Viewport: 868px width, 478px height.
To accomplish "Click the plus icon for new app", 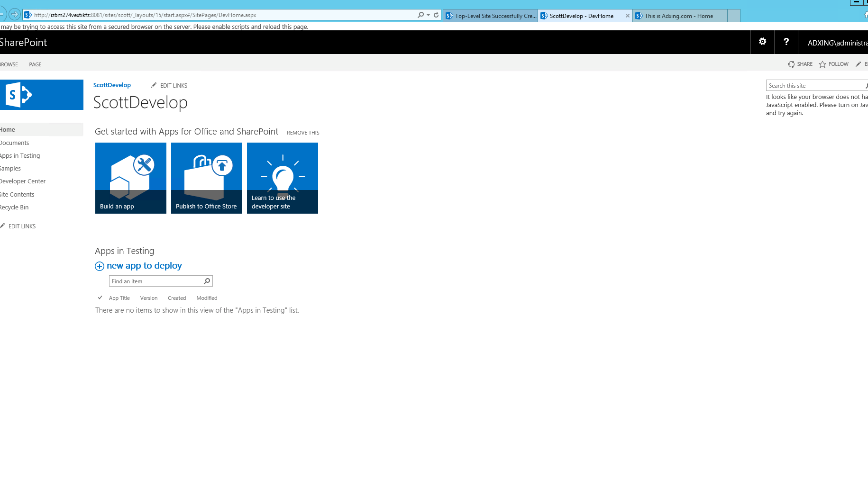I will click(99, 266).
